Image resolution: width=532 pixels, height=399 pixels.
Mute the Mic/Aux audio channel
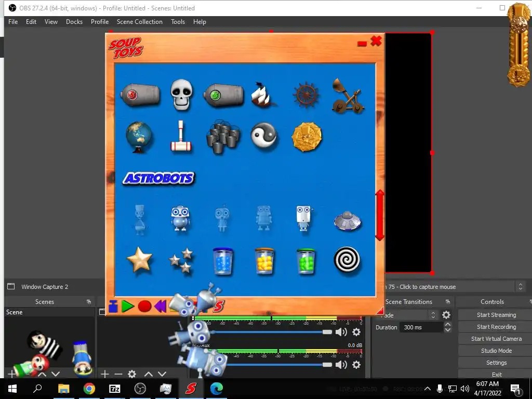341,365
